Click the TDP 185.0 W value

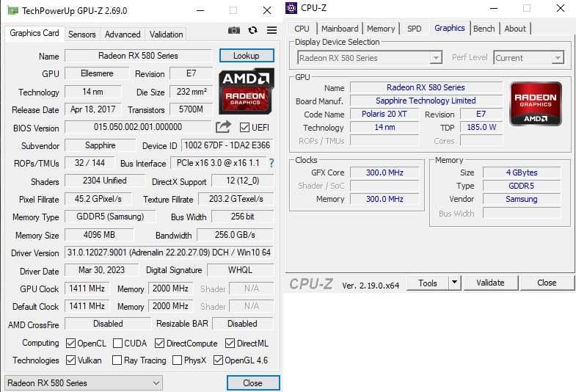click(x=481, y=127)
